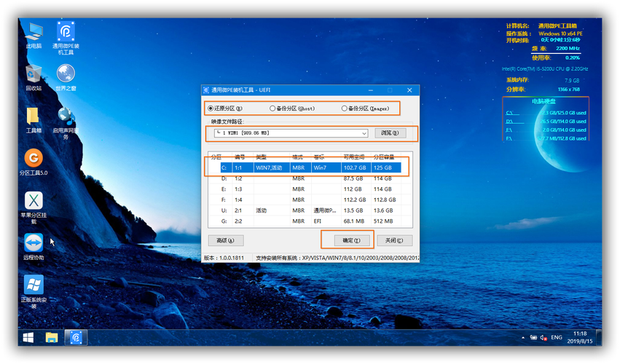620x364 pixels.
Task: Click the 编号 column header
Action: tap(240, 157)
